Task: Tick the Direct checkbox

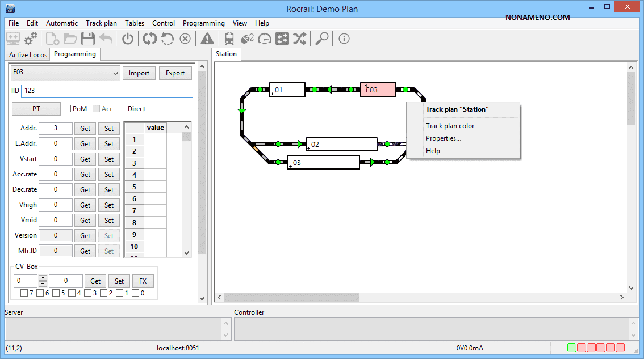Action: pos(123,109)
